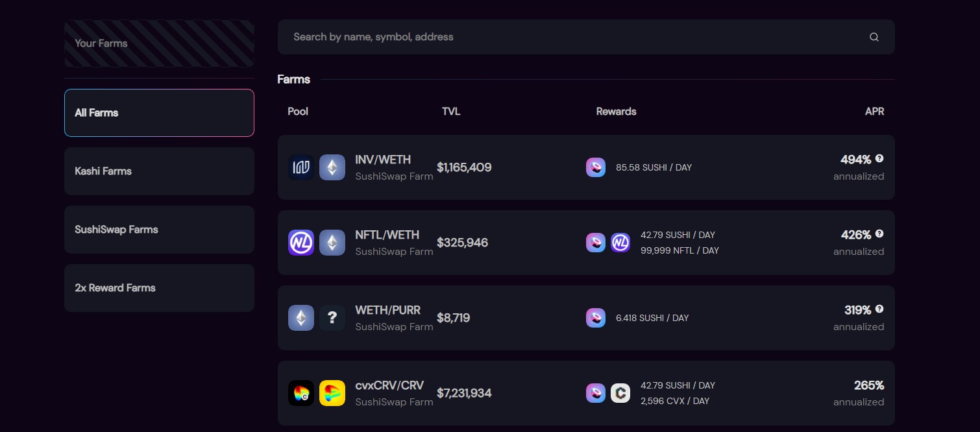This screenshot has width=980, height=432.
Task: Click the 319% APR value
Action: [857, 310]
